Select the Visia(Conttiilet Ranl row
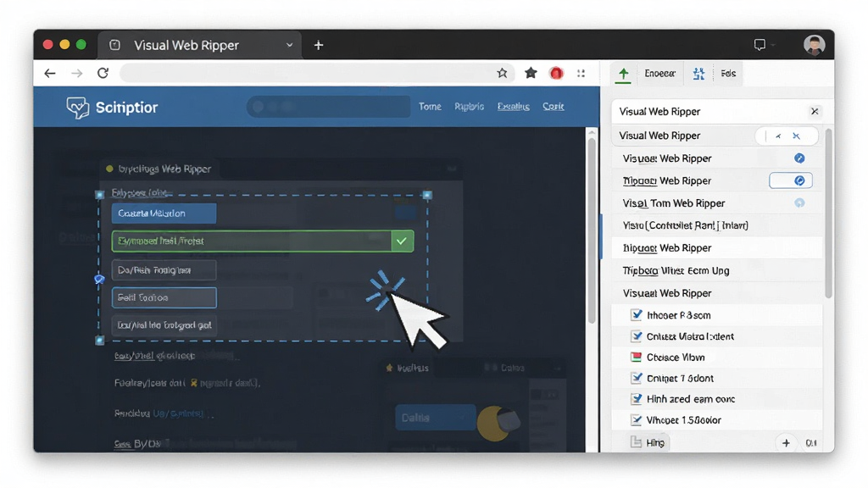868x488 pixels. [x=716, y=225]
